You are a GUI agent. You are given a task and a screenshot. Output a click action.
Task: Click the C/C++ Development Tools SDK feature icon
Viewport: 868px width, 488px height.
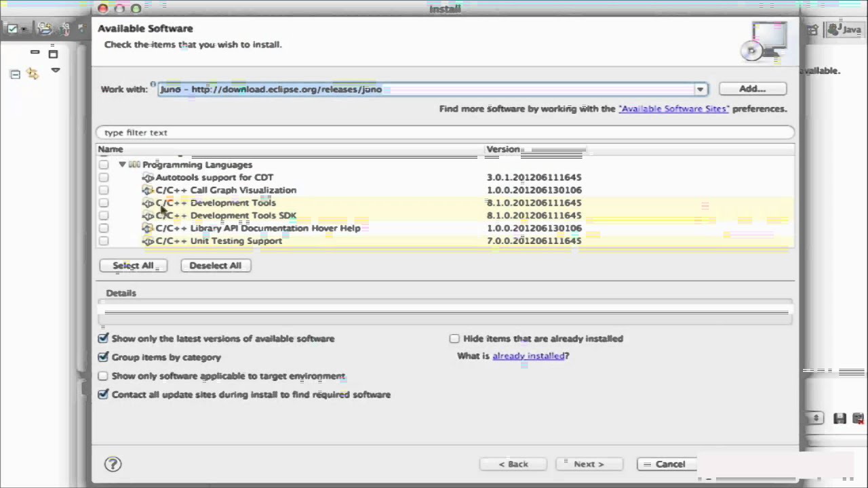148,216
